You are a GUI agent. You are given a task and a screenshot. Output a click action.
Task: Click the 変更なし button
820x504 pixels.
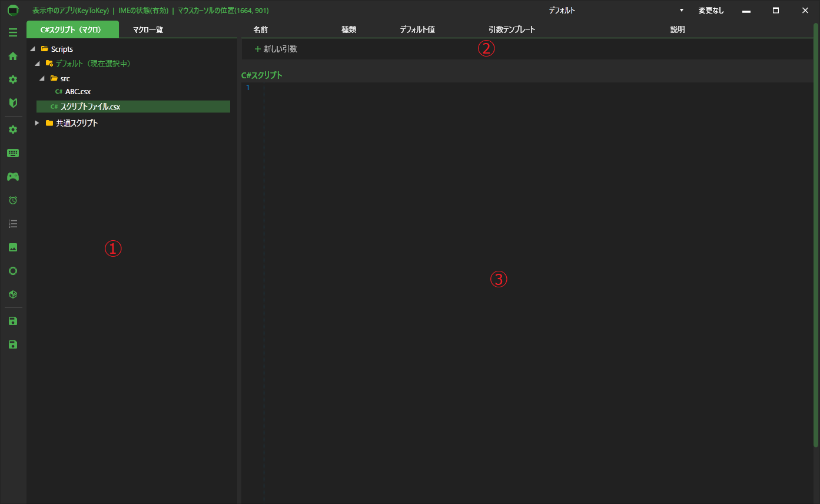click(x=711, y=11)
